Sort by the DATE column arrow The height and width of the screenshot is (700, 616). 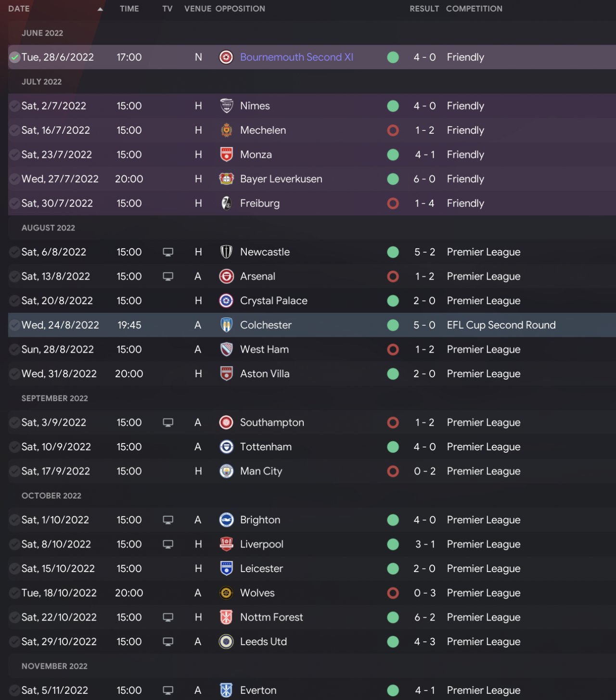(100, 9)
